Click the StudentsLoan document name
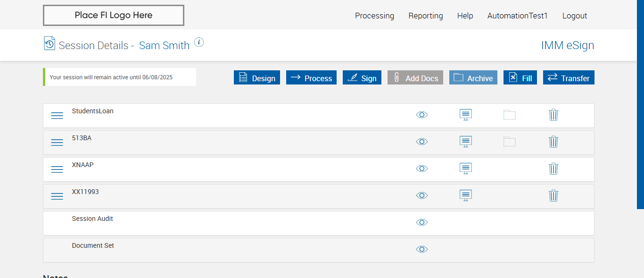644x278 pixels. tap(93, 111)
